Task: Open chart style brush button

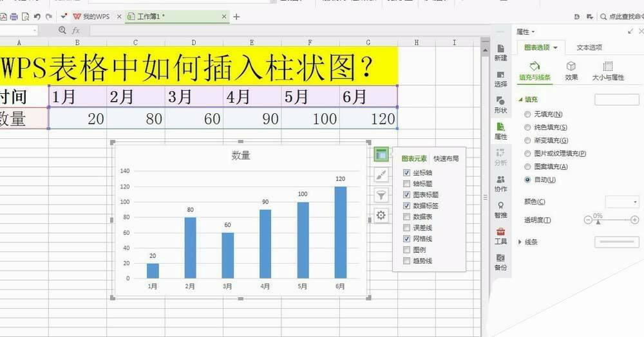Action: pos(381,175)
